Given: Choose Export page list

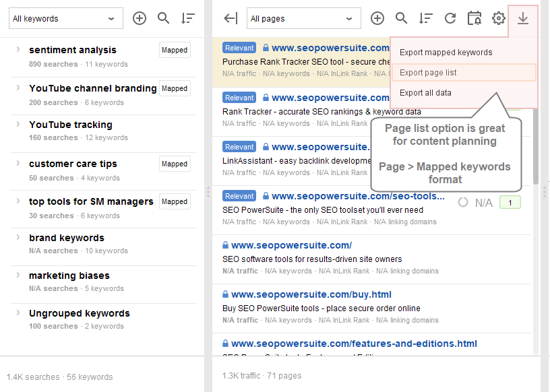Looking at the screenshot, I should [464, 73].
